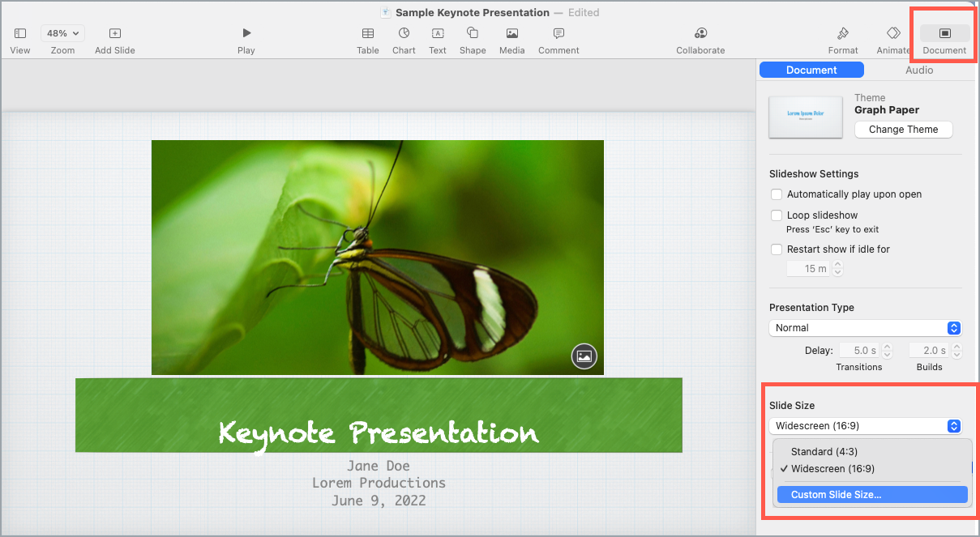
Task: Click the 15 m idle time field
Action: tap(809, 269)
